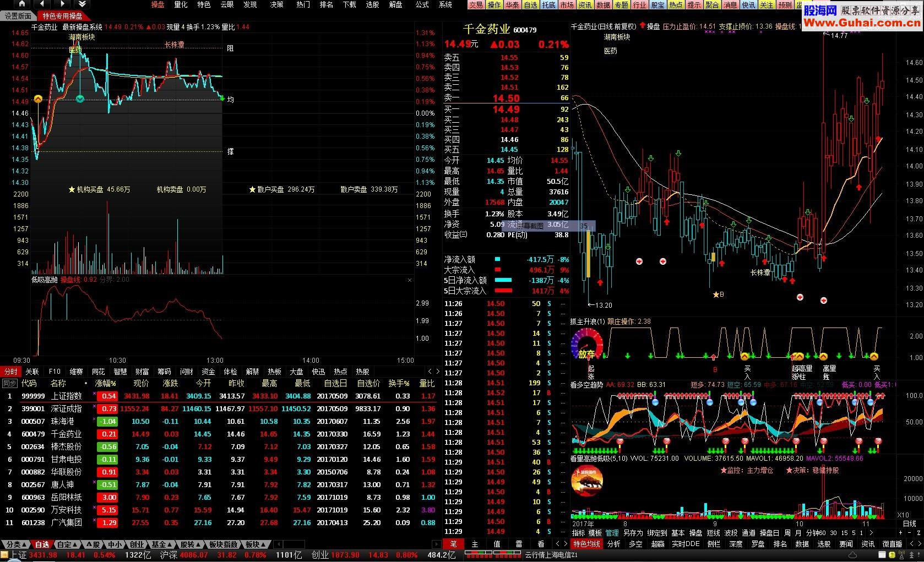The height and width of the screenshot is (562, 924).
Task: Select watchlist row 万安科技
Action: point(220,510)
